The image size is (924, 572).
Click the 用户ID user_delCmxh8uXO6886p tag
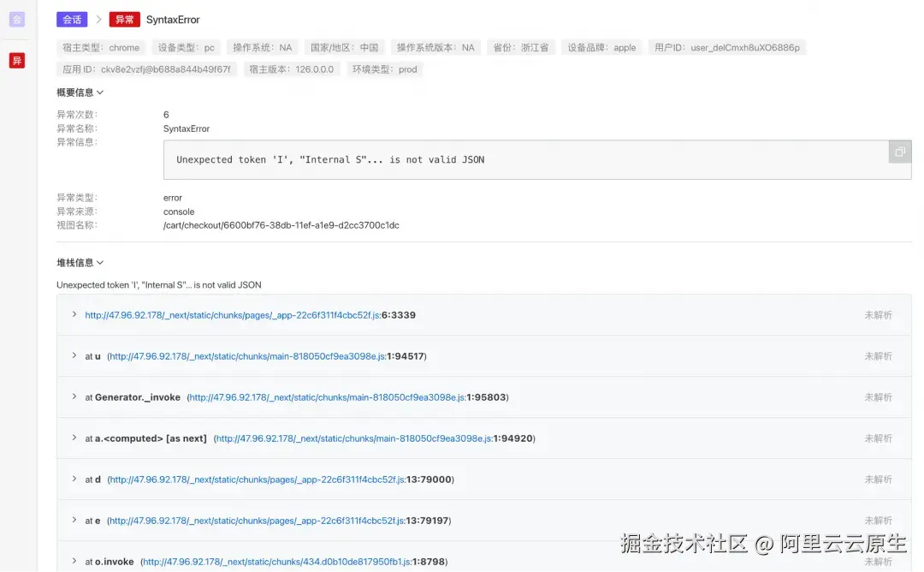click(x=730, y=47)
